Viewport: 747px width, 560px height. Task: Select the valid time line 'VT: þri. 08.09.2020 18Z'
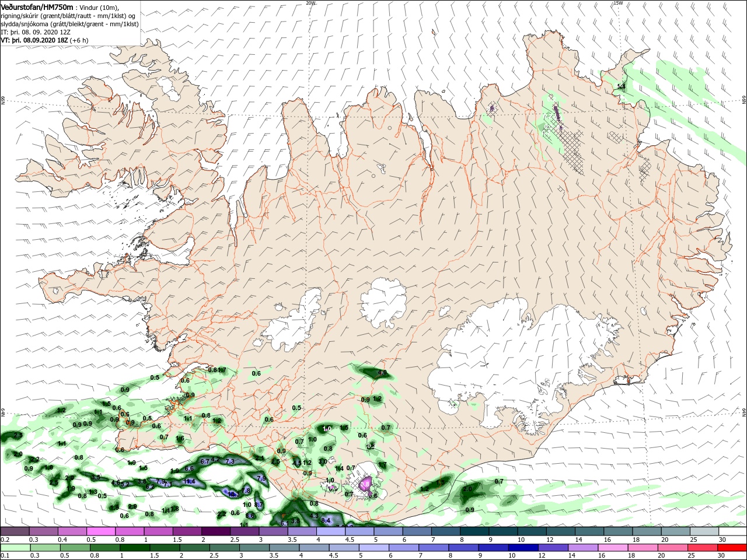(x=35, y=40)
